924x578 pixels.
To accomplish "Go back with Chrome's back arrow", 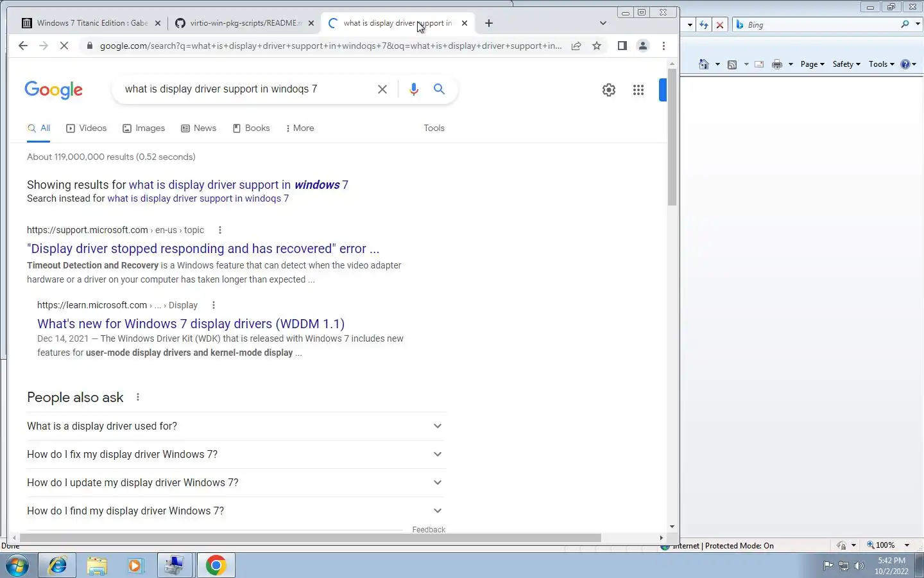I will click(x=23, y=46).
